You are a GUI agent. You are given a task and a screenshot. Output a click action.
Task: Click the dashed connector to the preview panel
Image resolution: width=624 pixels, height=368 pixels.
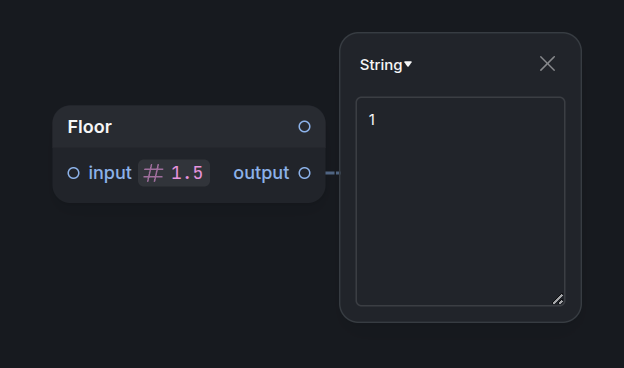pyautogui.click(x=333, y=173)
